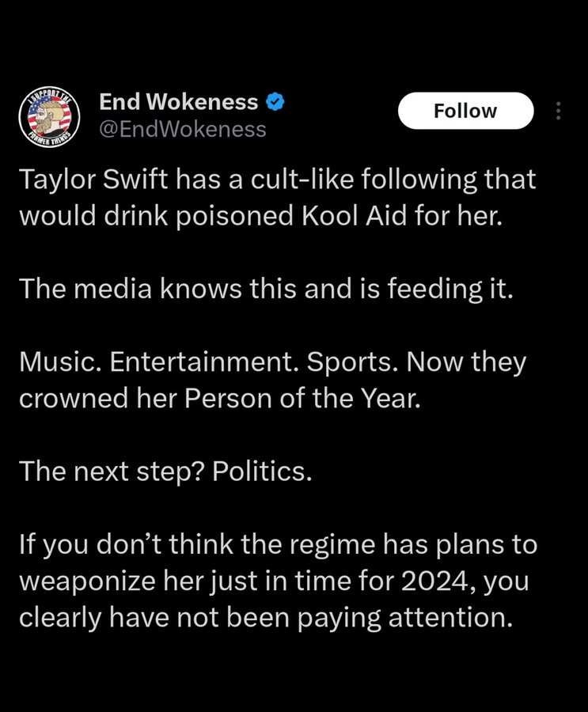Select the line "The media knows this and is feeding it."
The image size is (588, 712).
266,289
